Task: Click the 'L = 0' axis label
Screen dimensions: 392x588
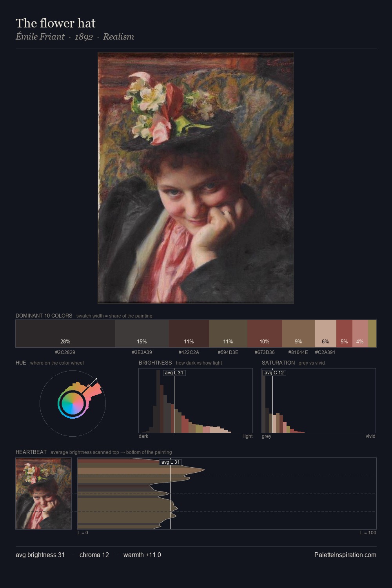Action: [83, 533]
